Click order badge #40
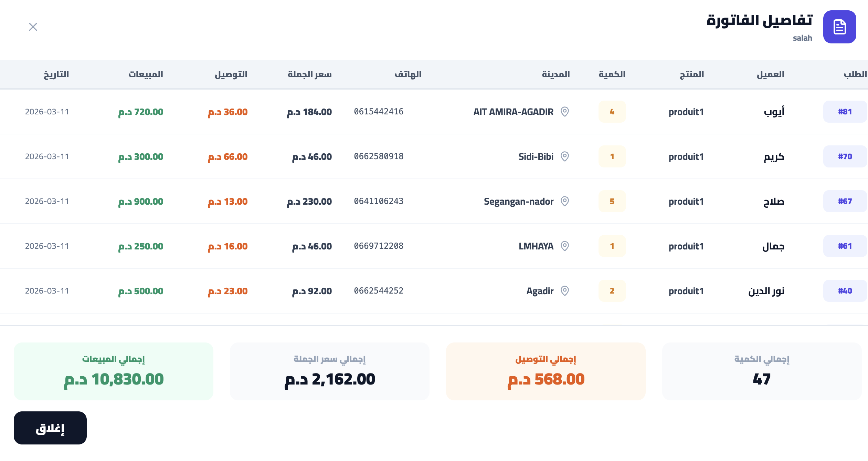Viewport: 868px width, 461px height. pyautogui.click(x=845, y=291)
